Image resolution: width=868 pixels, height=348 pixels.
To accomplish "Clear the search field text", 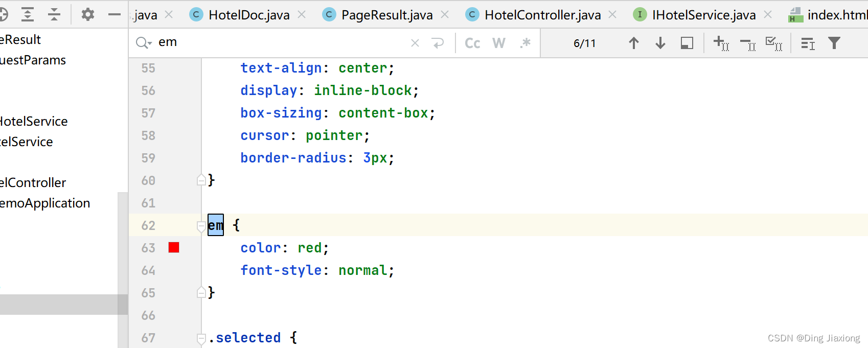I will (x=415, y=43).
